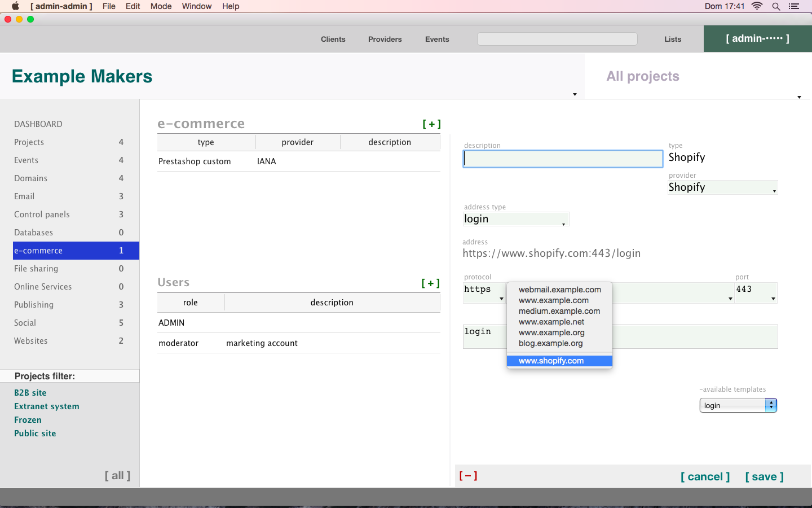Viewport: 812px width, 508px height.
Task: Expand the provider Shopify dropdown
Action: pyautogui.click(x=775, y=191)
